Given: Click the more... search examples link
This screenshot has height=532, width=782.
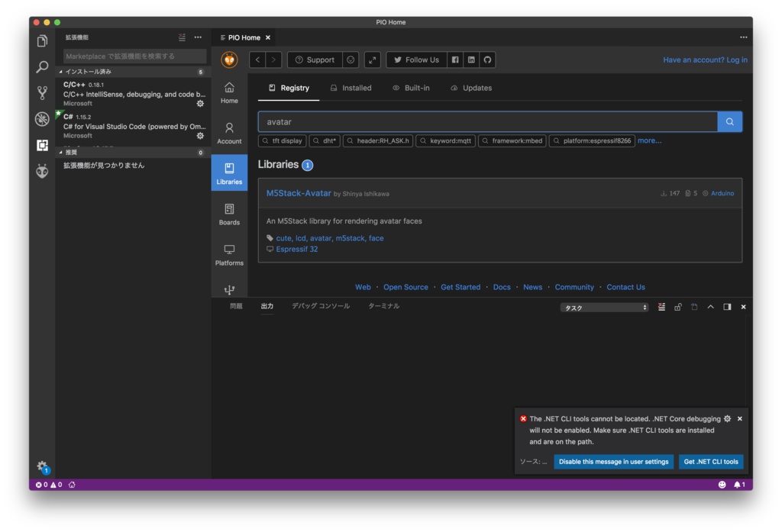Looking at the screenshot, I should click(649, 140).
